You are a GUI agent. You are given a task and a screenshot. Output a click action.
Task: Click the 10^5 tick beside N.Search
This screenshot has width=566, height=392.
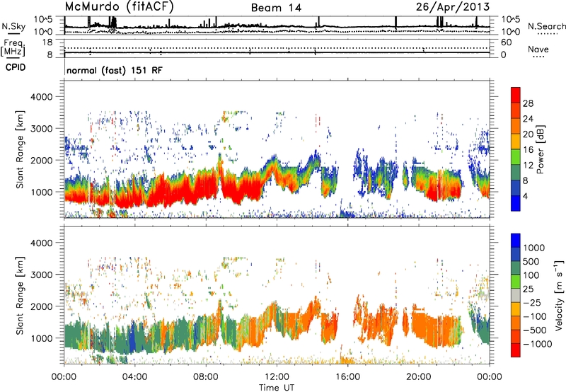click(x=510, y=20)
